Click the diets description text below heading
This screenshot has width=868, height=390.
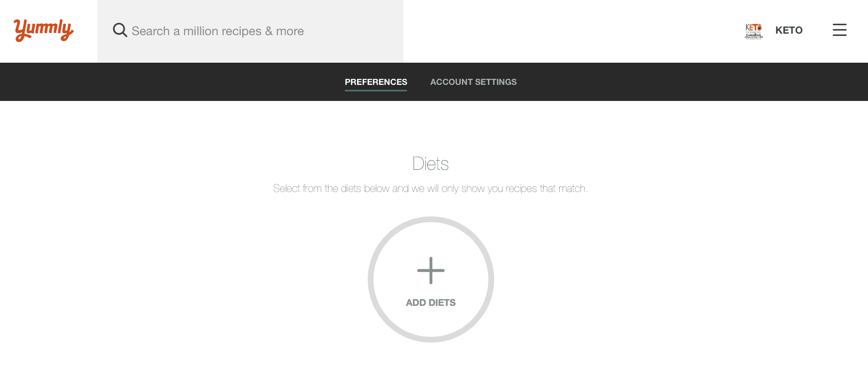tap(431, 188)
